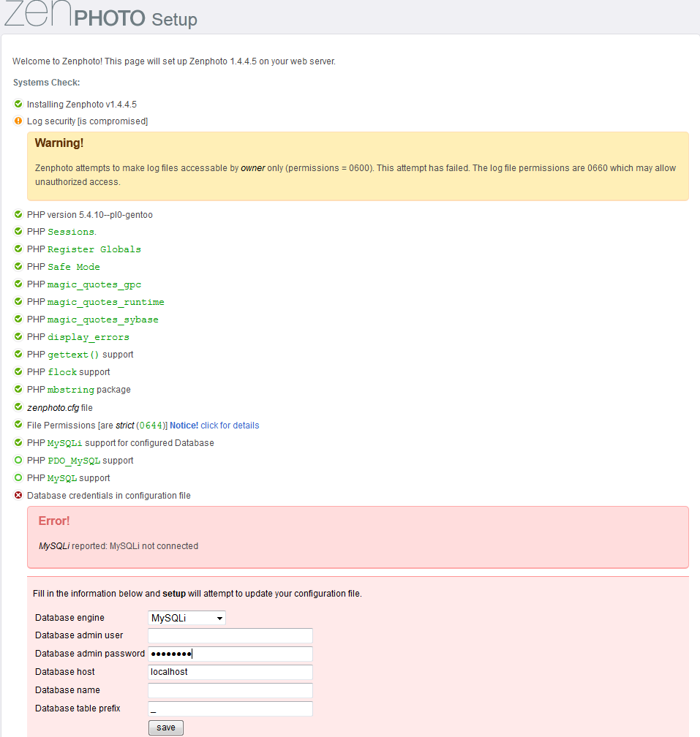This screenshot has height=737, width=700.
Task: Focus the Database table prefix field
Action: [230, 708]
